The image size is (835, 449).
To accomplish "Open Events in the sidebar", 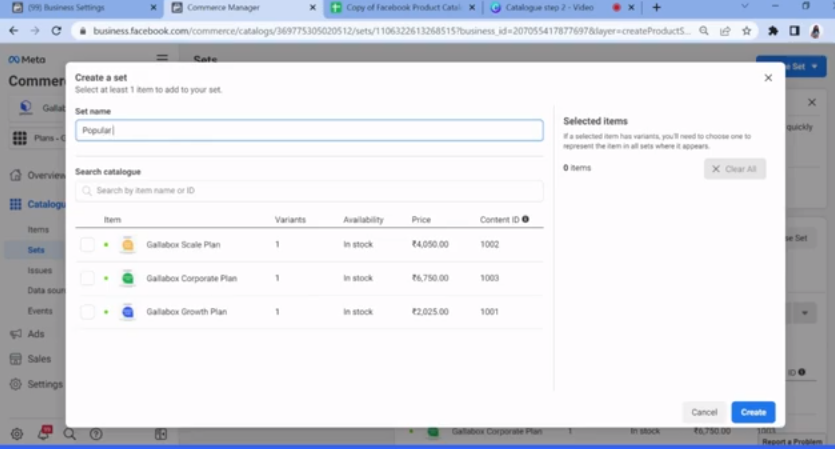I will [40, 311].
